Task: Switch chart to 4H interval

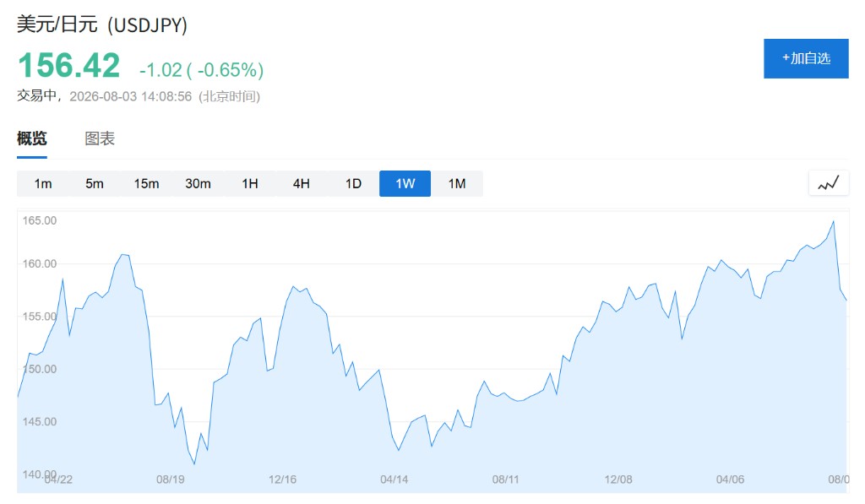Action: [302, 184]
